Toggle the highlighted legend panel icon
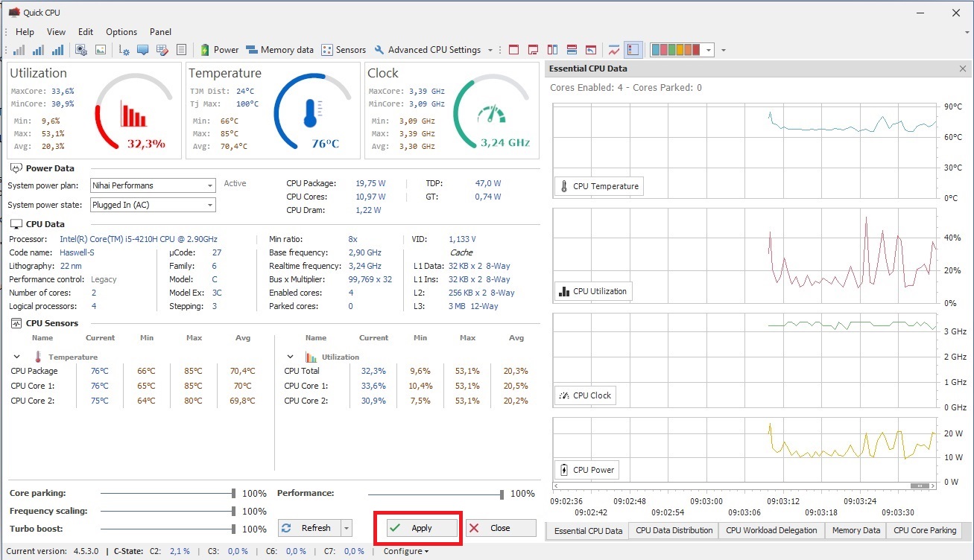The image size is (974, 560). point(633,50)
